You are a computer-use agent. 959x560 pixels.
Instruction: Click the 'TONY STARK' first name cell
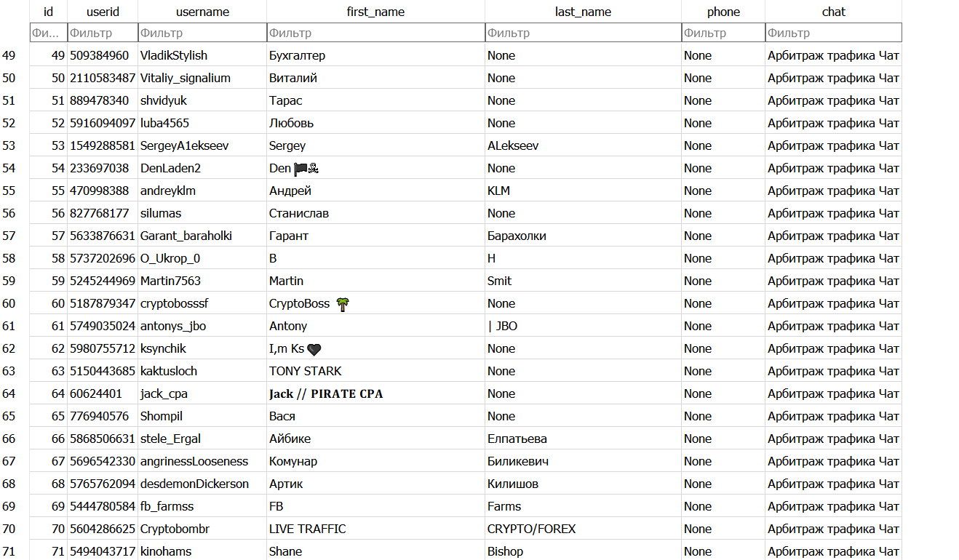click(x=306, y=371)
